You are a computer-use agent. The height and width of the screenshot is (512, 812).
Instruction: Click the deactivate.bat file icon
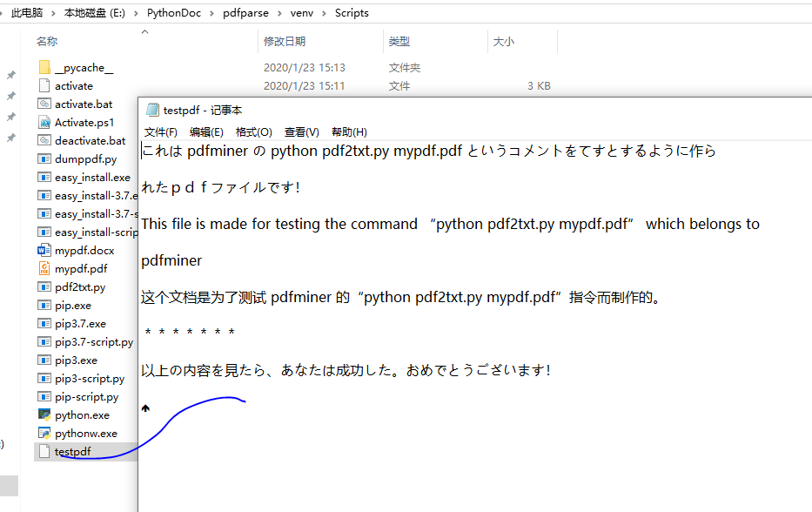pos(44,140)
